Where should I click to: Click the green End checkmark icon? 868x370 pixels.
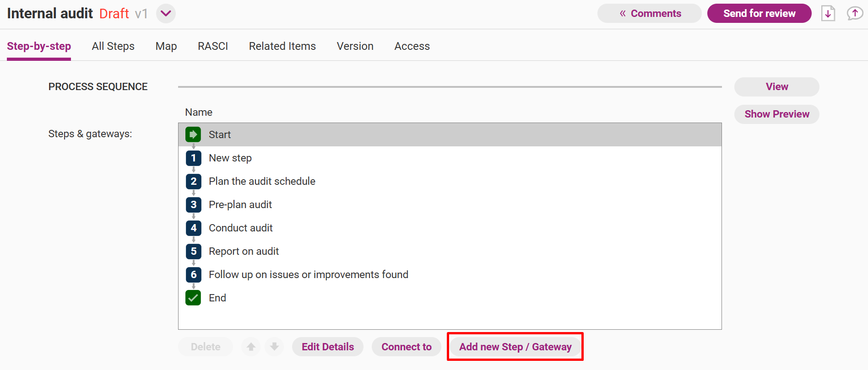pyautogui.click(x=193, y=298)
